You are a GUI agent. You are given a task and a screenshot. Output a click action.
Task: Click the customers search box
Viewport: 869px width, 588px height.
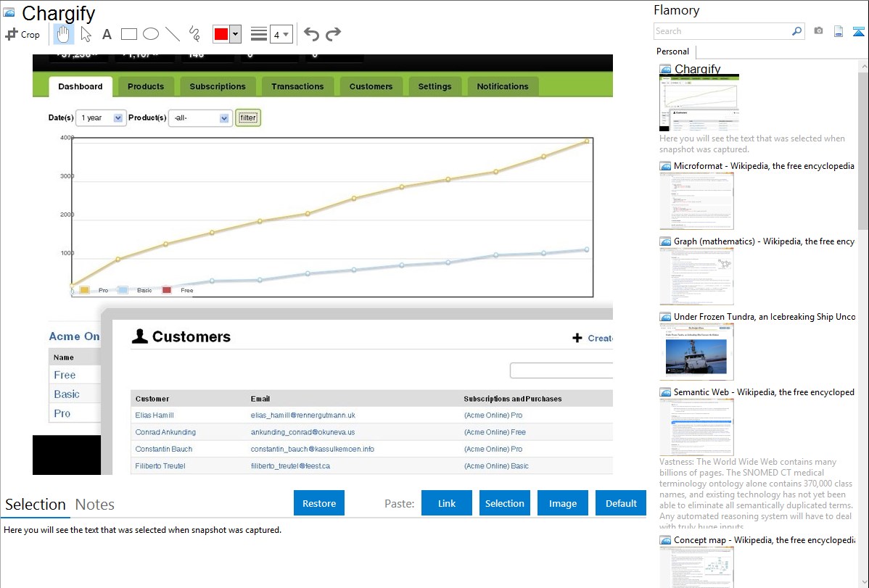pos(561,370)
